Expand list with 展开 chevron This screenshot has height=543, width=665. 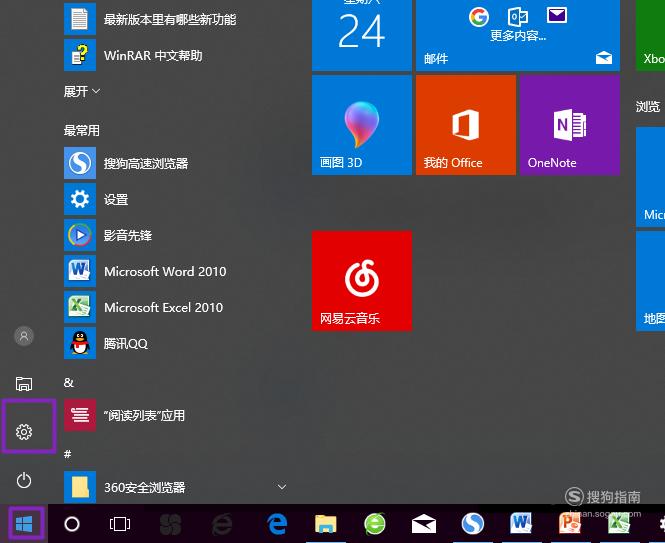coord(82,91)
